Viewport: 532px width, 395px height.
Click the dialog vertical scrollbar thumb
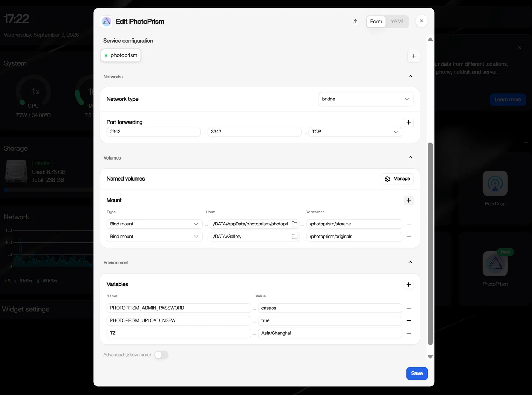[430, 244]
